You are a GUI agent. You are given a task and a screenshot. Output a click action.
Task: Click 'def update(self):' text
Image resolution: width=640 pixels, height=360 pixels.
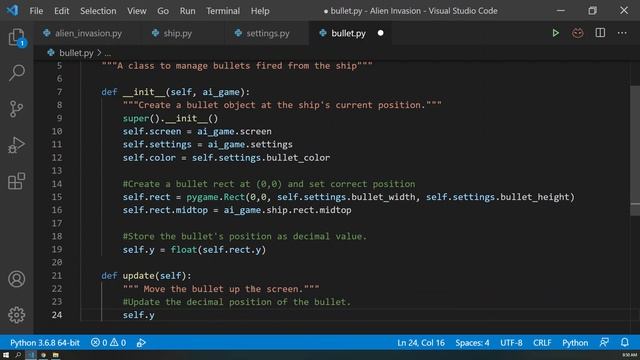click(146, 276)
